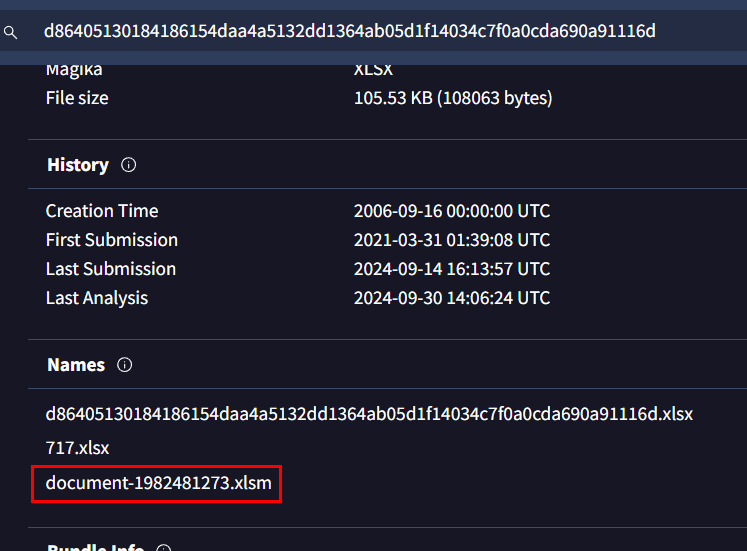Click the 2021-03-31 first submission timestamp
Image resolution: width=747 pixels, height=551 pixels.
pos(452,240)
